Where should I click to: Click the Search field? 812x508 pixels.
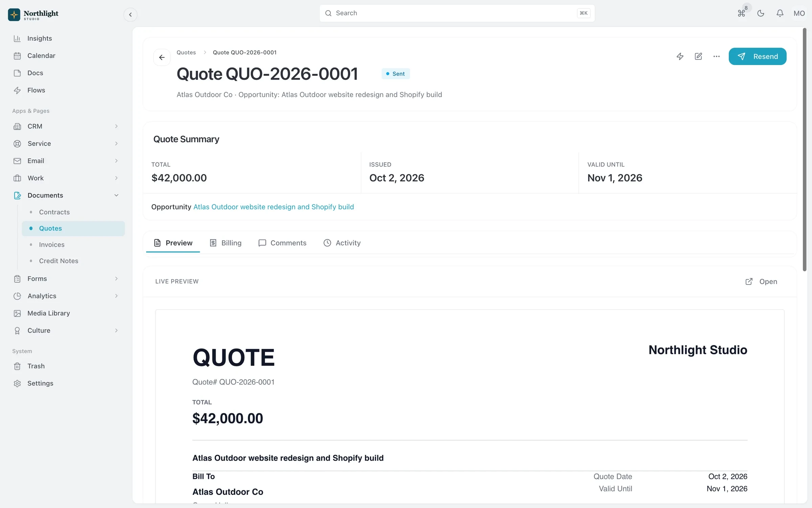[x=457, y=13]
